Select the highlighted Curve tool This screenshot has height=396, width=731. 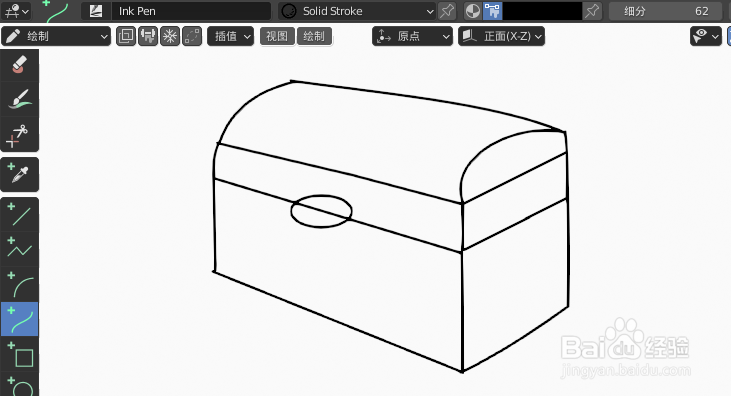20,319
